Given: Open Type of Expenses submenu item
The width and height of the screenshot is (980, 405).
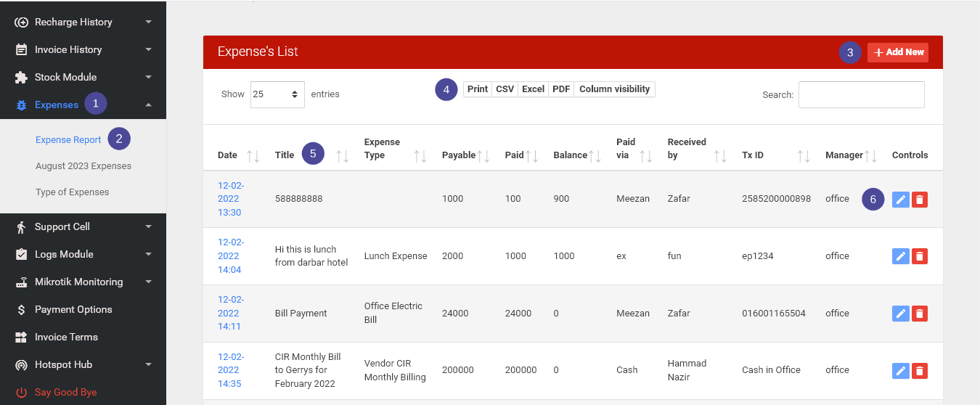Looking at the screenshot, I should click(x=73, y=192).
